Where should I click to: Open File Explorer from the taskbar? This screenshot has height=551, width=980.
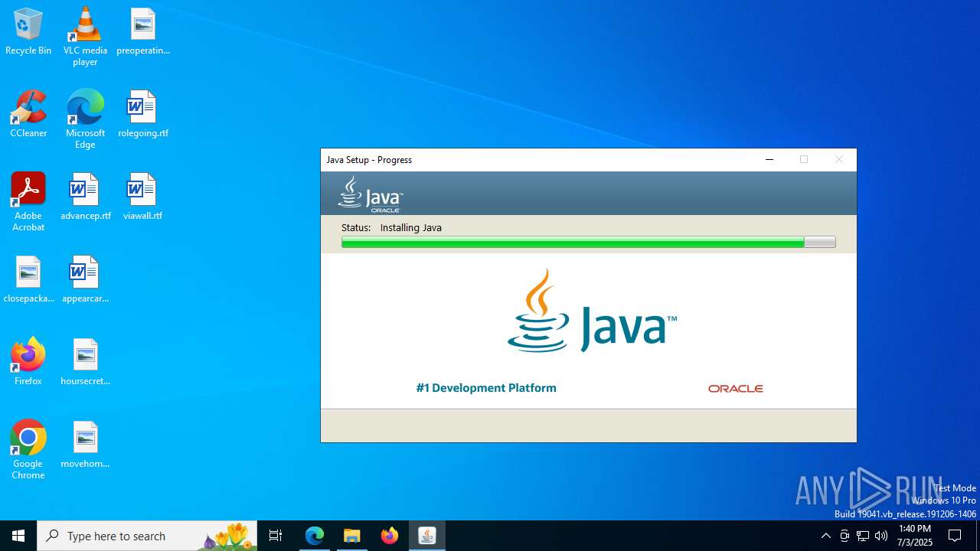[x=352, y=536]
